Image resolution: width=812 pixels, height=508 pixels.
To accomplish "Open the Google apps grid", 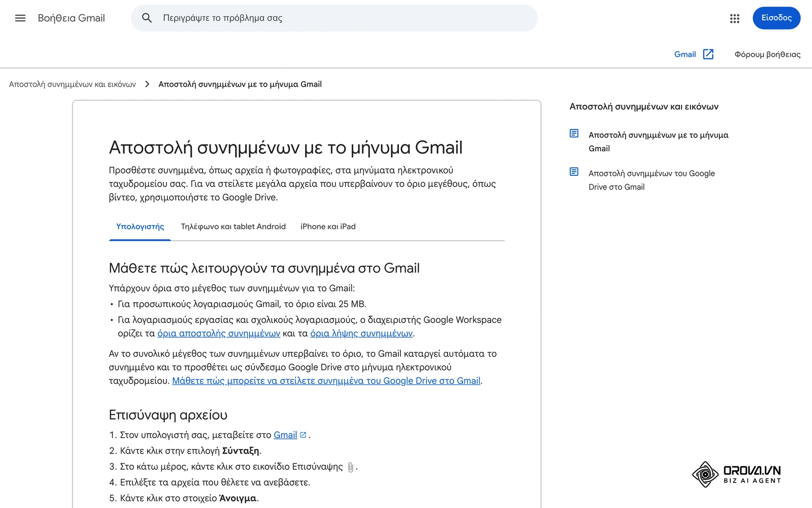I will coord(734,18).
